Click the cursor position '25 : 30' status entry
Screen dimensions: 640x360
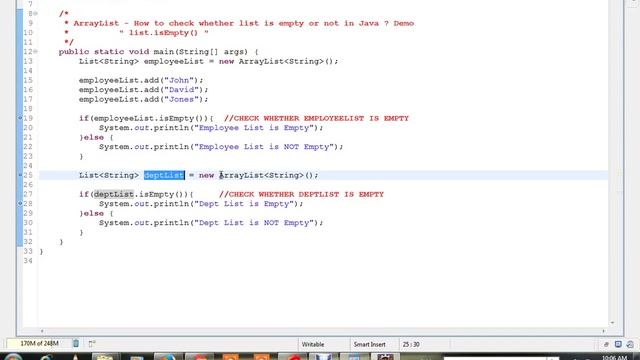point(411,344)
